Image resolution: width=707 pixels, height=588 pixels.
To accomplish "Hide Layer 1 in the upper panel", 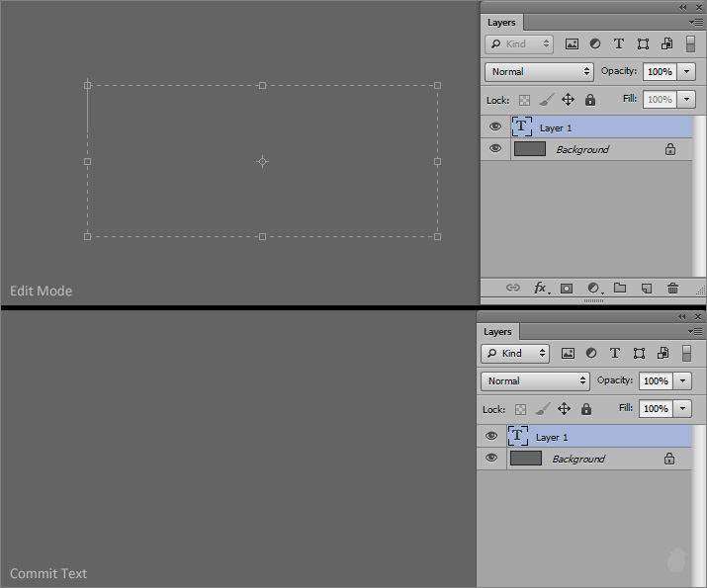I will (x=495, y=127).
